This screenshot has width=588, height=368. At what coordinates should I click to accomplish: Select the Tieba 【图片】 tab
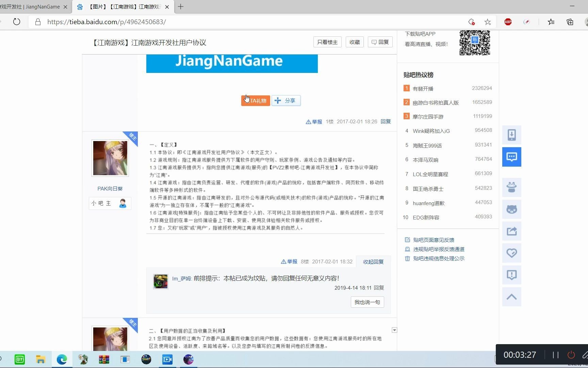[123, 7]
